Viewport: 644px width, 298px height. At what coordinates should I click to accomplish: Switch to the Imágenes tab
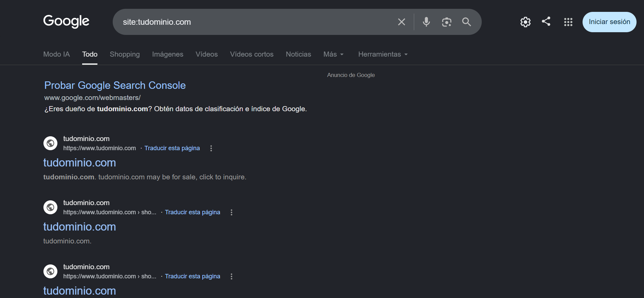pos(168,54)
